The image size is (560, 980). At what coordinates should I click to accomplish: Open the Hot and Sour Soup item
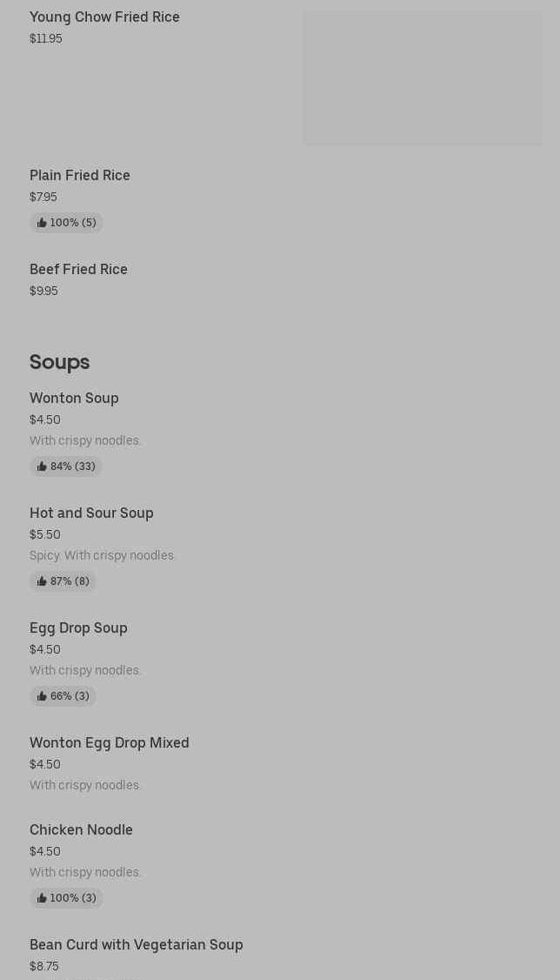[91, 513]
